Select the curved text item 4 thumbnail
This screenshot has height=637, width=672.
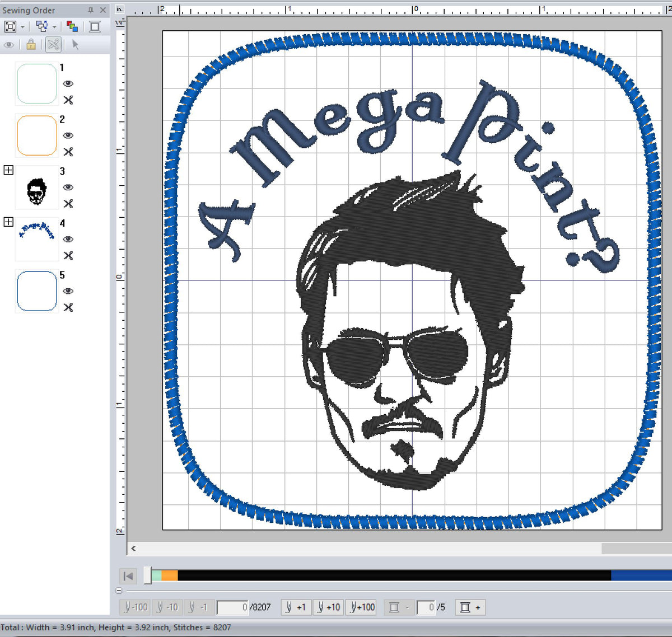click(37, 240)
